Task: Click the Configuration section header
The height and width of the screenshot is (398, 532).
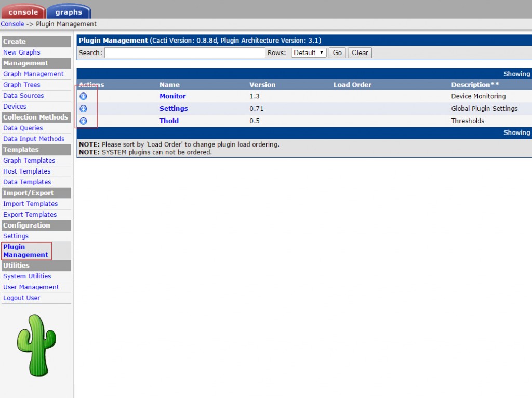Action: (x=36, y=225)
